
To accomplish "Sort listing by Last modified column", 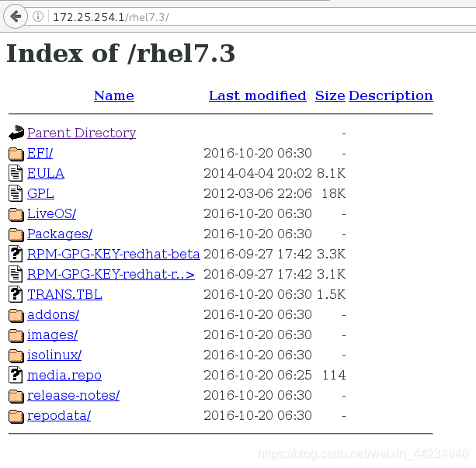I will coord(258,95).
